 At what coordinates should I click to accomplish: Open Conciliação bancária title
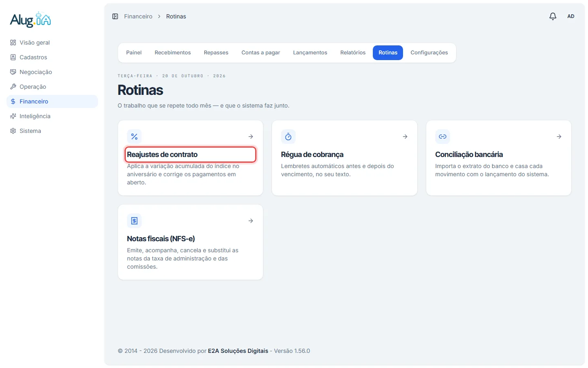point(469,155)
